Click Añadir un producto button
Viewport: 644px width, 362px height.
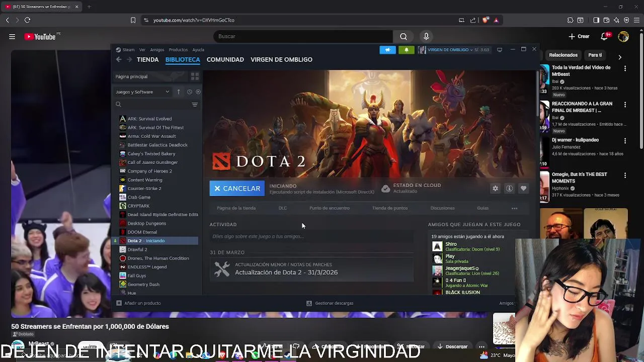tap(138, 303)
